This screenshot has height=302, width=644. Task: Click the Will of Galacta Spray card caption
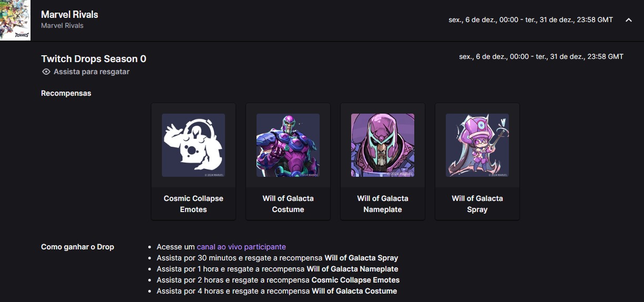(x=477, y=204)
